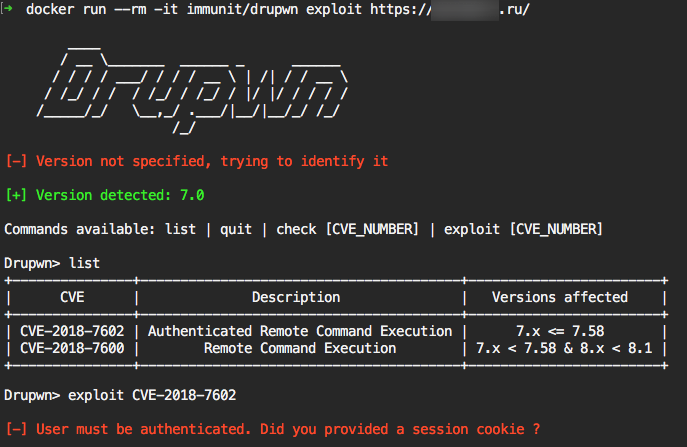Click the 'Versions affected' column header
This screenshot has height=447, width=687.
coord(560,297)
